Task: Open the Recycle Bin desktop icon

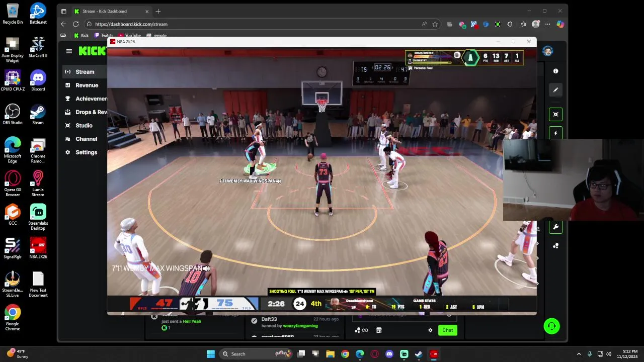Action: pos(13,14)
